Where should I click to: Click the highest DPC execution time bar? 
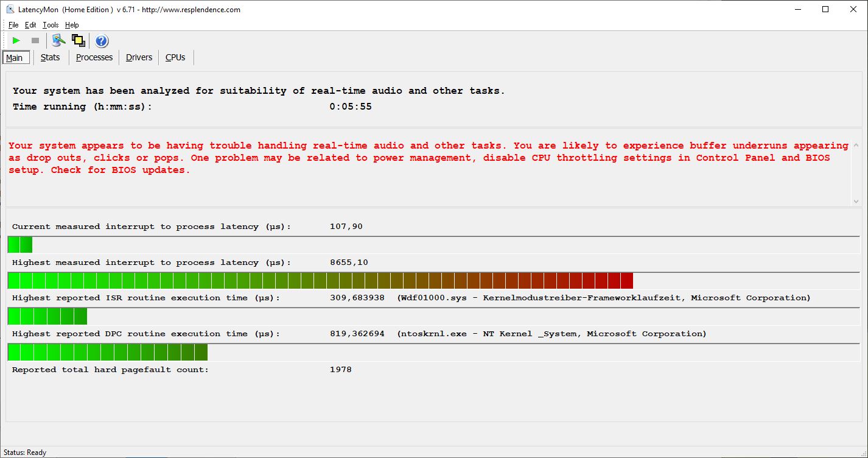pyautogui.click(x=433, y=352)
